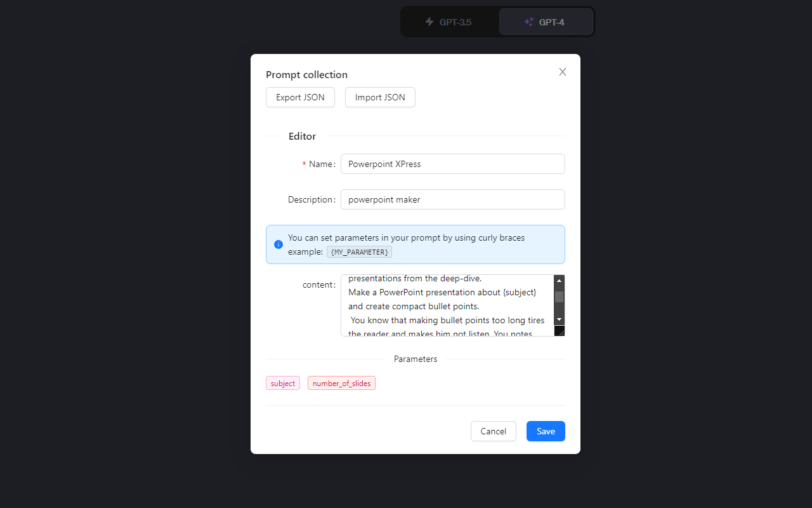Click the blue info icon in the notice
Image resolution: width=812 pixels, height=508 pixels.
click(278, 244)
